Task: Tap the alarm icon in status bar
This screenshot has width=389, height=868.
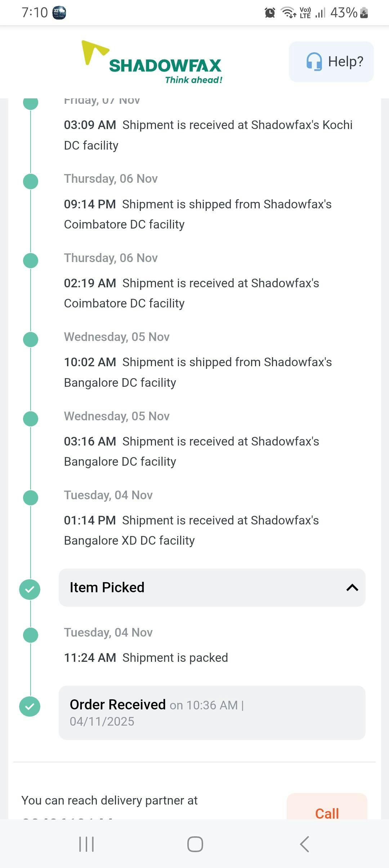Action: click(270, 13)
